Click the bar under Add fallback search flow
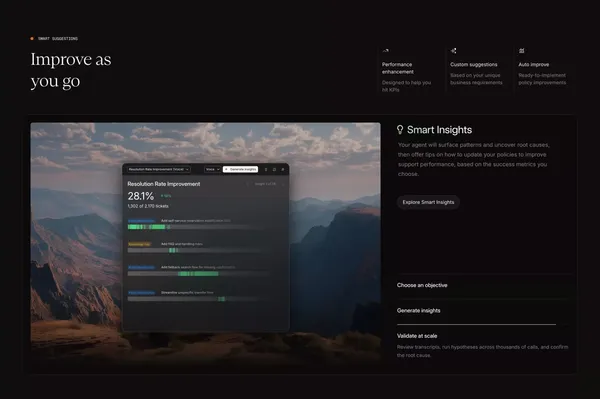The image size is (600, 399). (x=198, y=274)
